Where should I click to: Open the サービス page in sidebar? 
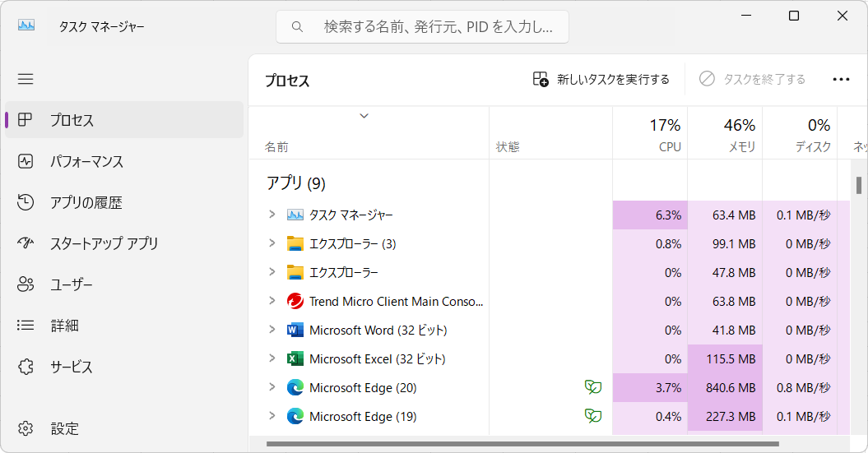click(x=72, y=367)
